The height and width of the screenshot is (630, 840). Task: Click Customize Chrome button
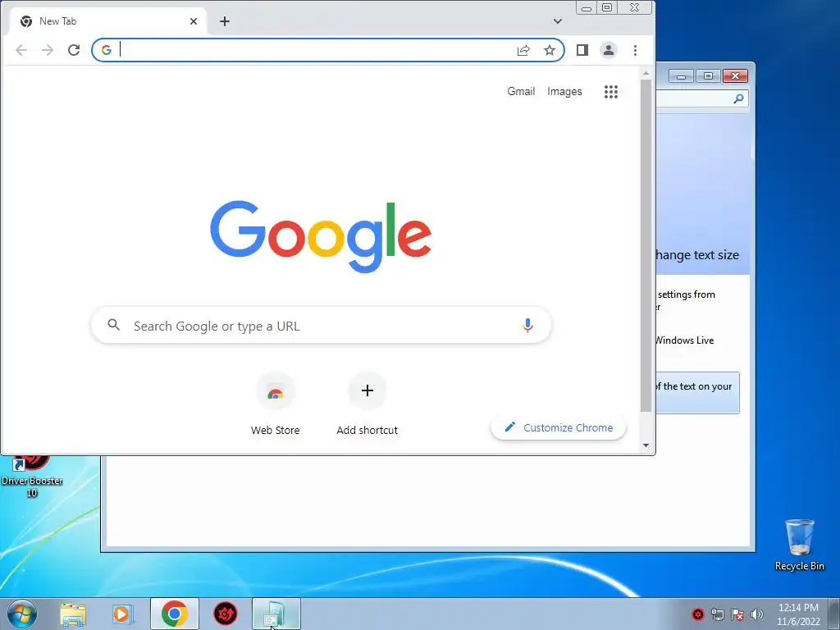pos(558,427)
